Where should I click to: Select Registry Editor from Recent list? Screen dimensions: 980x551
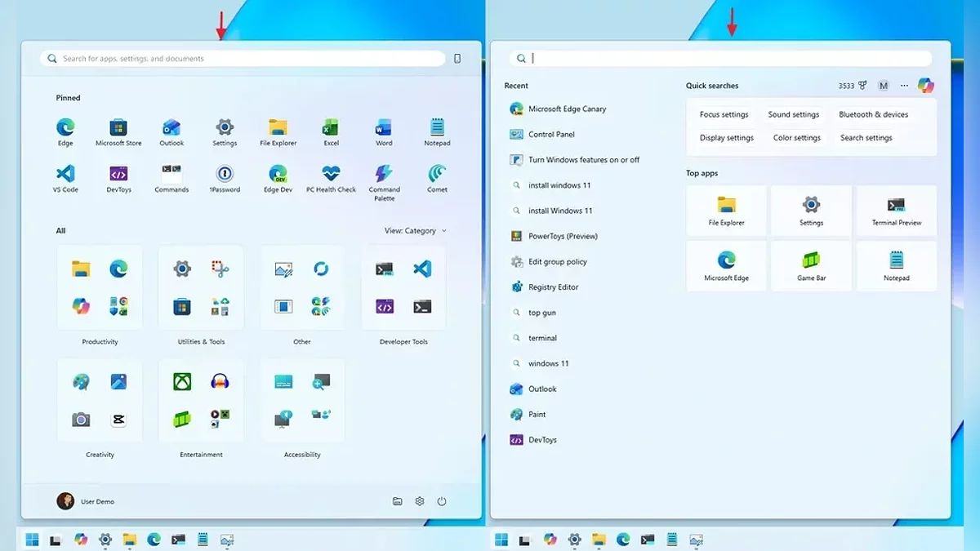pyautogui.click(x=553, y=287)
